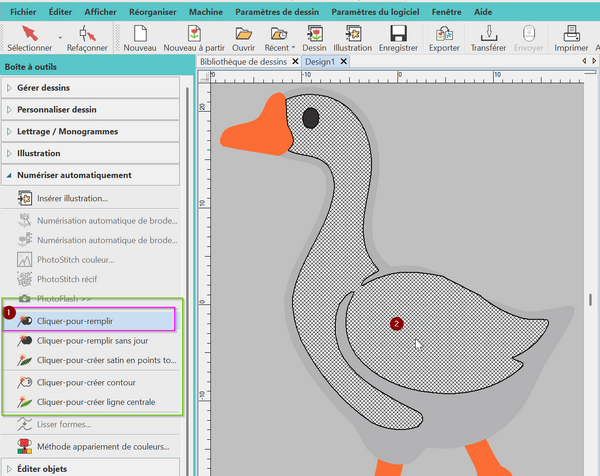
Task: Close the Design1 tab
Action: point(344,61)
